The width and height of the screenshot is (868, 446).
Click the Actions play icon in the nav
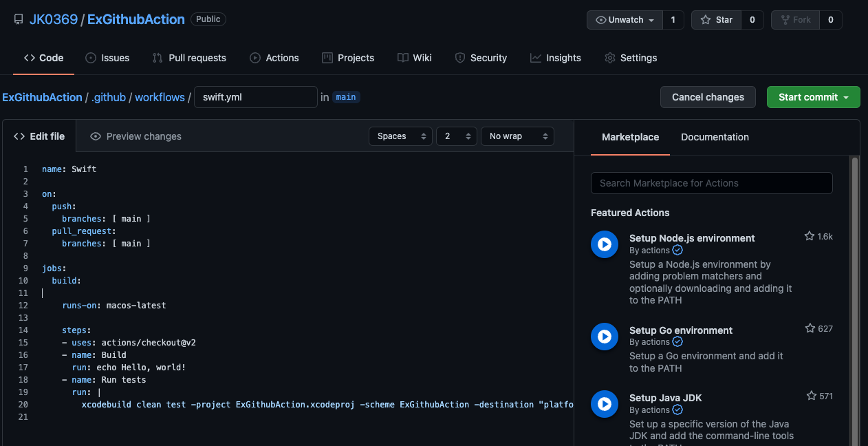(255, 58)
